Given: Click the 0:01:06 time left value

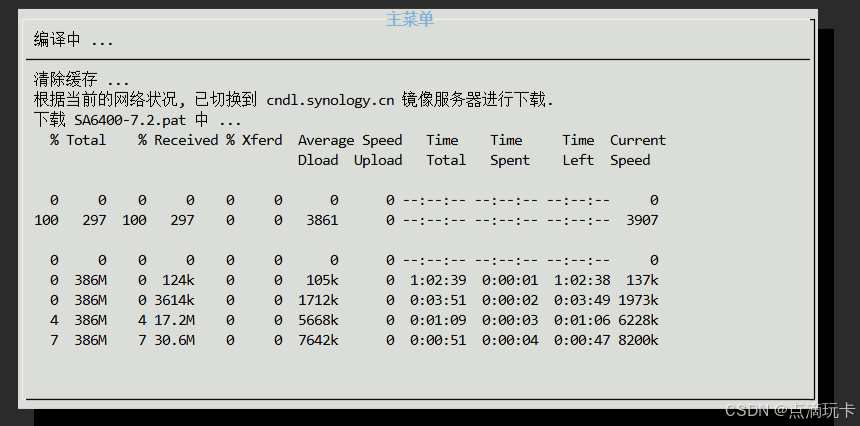Looking at the screenshot, I should click(582, 320).
